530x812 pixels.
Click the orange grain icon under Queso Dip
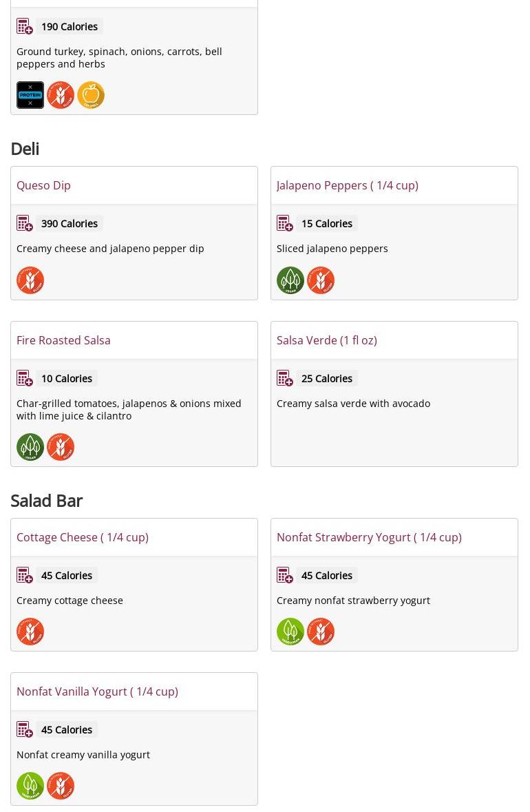(30, 280)
